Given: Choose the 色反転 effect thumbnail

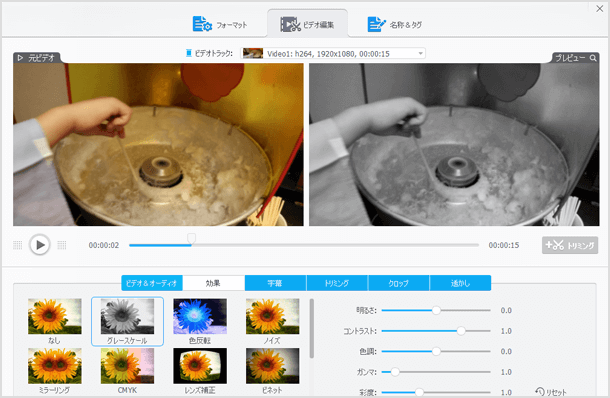Looking at the screenshot, I should [x=200, y=316].
